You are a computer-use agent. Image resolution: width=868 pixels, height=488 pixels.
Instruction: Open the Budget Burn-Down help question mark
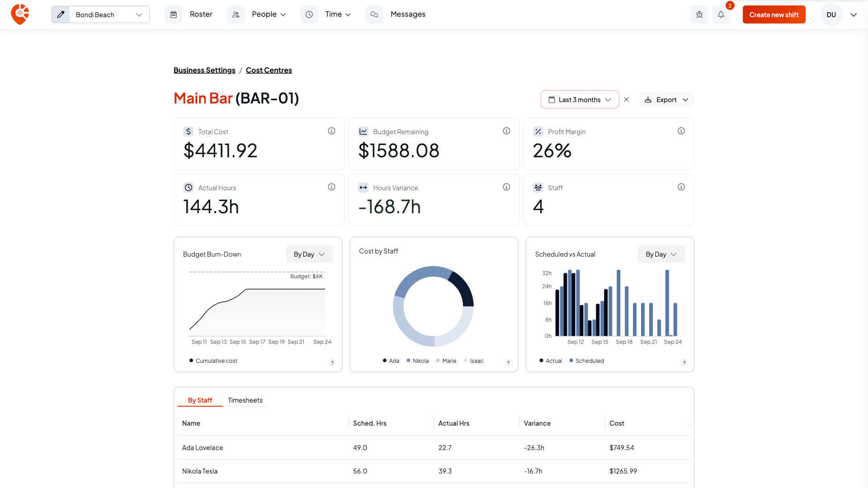[333, 362]
